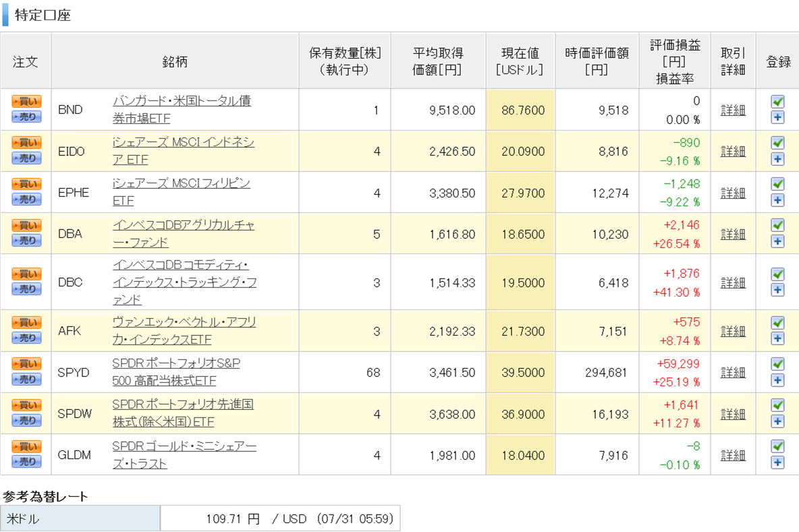Open 詳細 trade details for EPHE
The width and height of the screenshot is (799, 532).
tap(733, 193)
